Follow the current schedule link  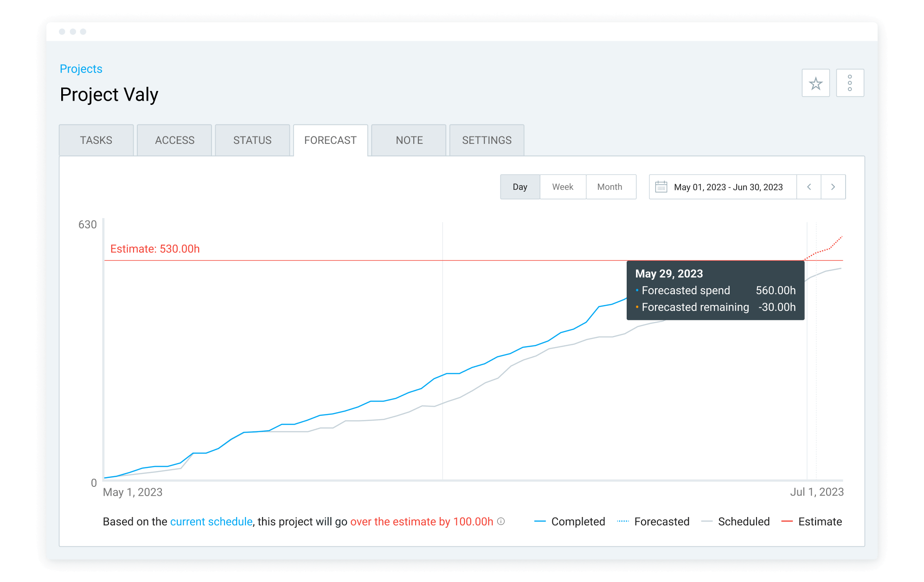pos(211,522)
